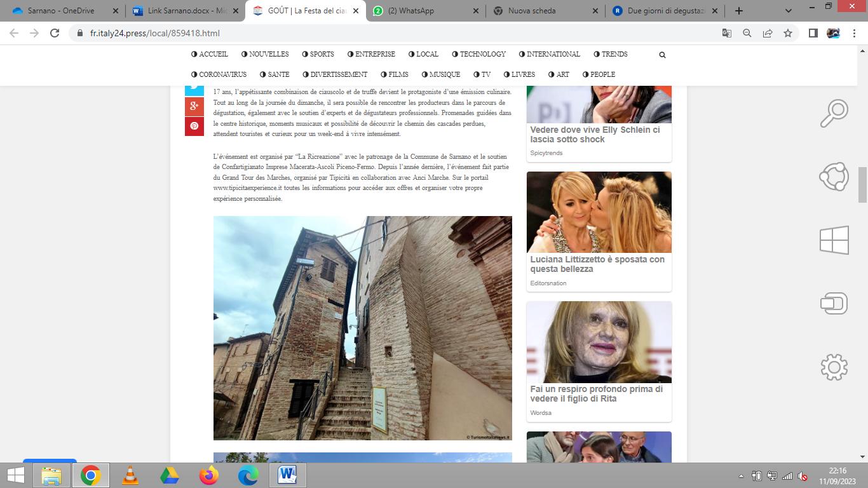This screenshot has height=488, width=868.
Task: Open Chrome's three-dot menu
Action: point(853,33)
